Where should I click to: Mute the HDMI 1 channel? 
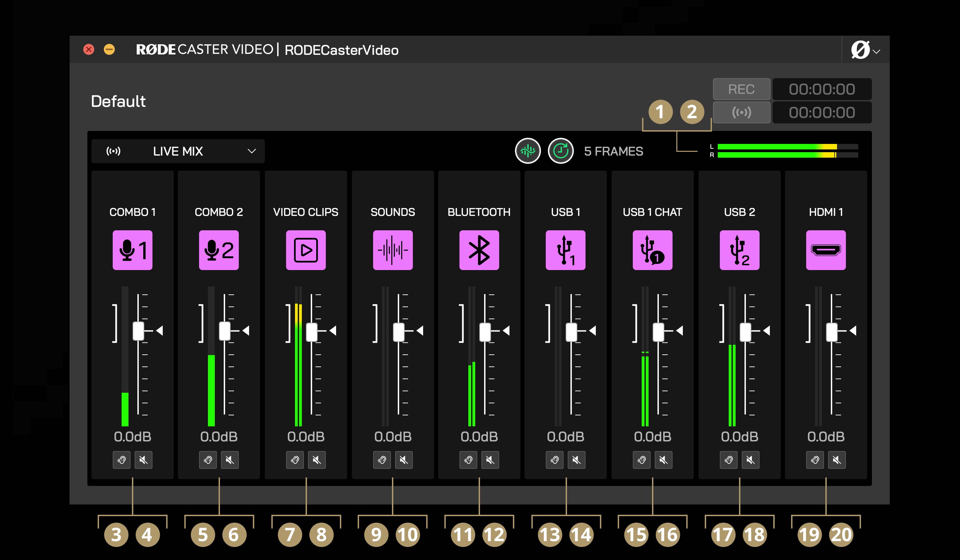coord(837,460)
